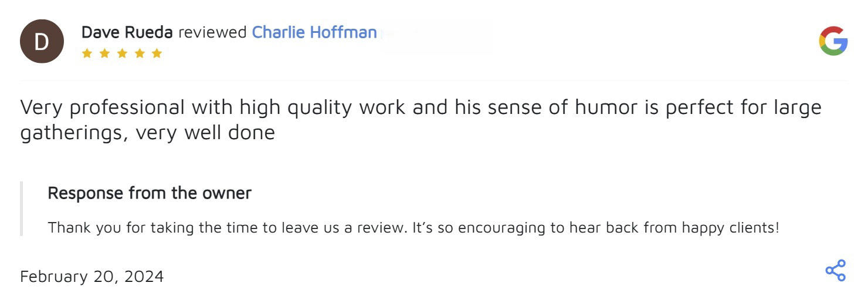This screenshot has height=306, width=868.
Task: Click 'gatherings, very well done' review line
Action: pyautogui.click(x=147, y=133)
